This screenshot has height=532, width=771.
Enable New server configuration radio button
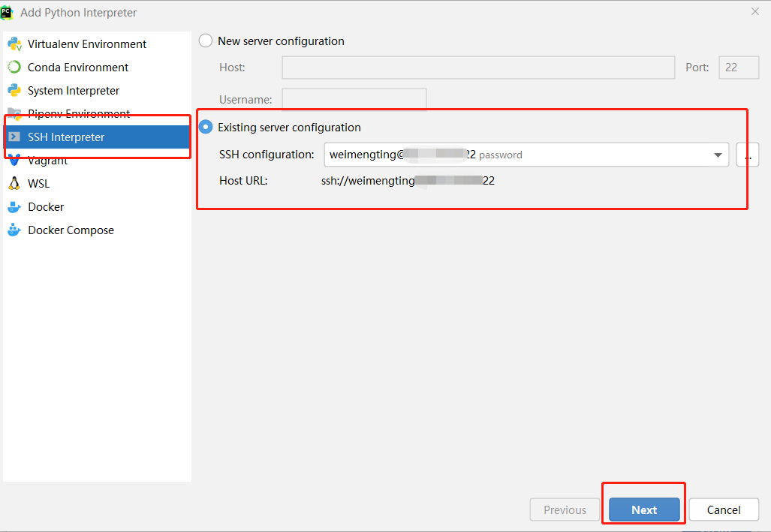click(x=206, y=41)
